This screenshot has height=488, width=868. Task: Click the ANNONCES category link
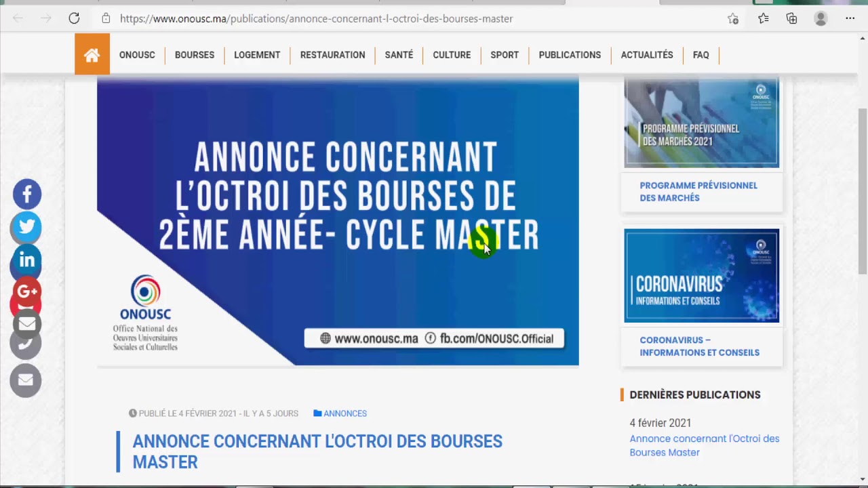(345, 413)
